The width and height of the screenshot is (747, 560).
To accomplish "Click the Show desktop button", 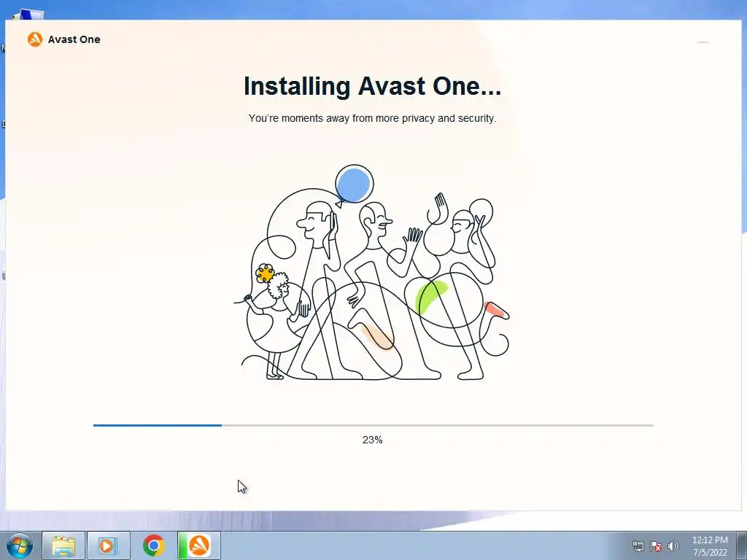I will [x=741, y=545].
